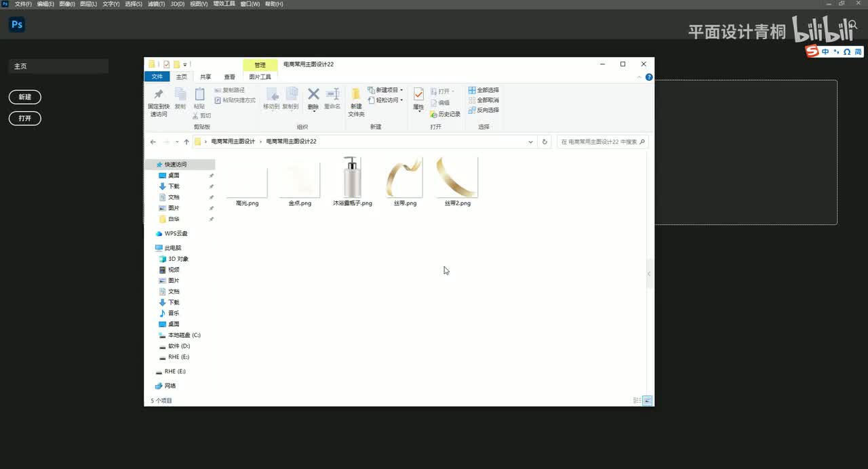Viewport: 868px width, 469px height.
Task: Open Videos (视频) under This PC
Action: pos(174,270)
